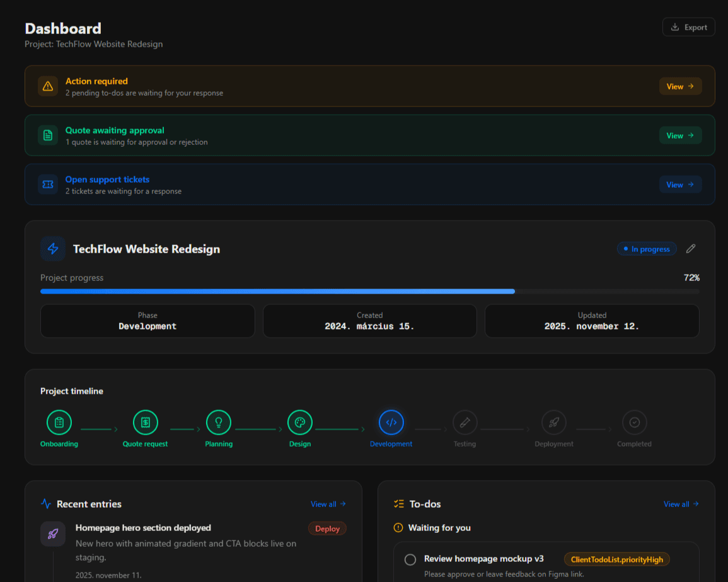Edit project with the pencil icon
This screenshot has height=582, width=728.
[691, 249]
